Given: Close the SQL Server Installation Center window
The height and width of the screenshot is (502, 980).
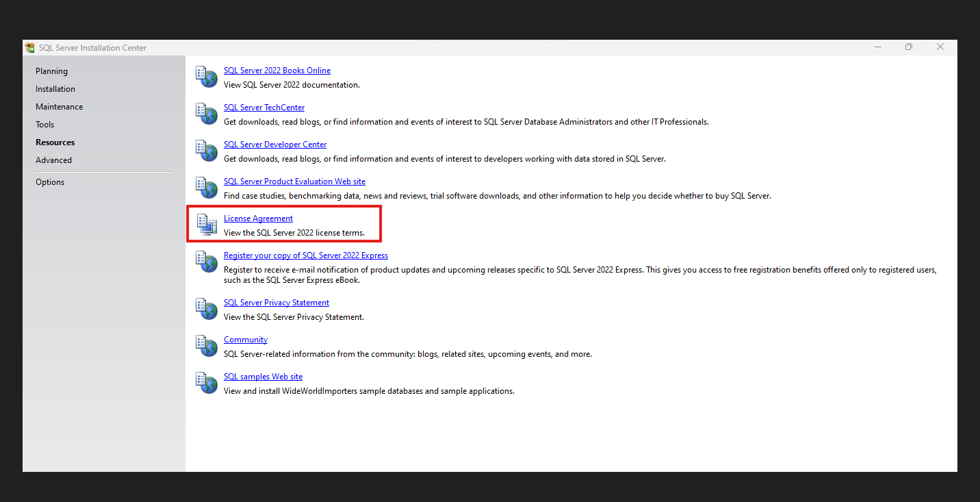Looking at the screenshot, I should click(940, 47).
